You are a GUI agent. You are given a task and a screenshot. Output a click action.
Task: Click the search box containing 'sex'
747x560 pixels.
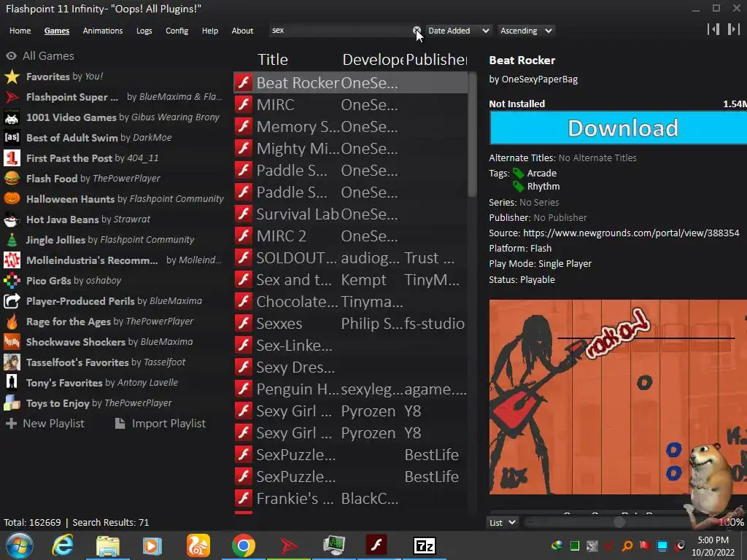point(341,31)
